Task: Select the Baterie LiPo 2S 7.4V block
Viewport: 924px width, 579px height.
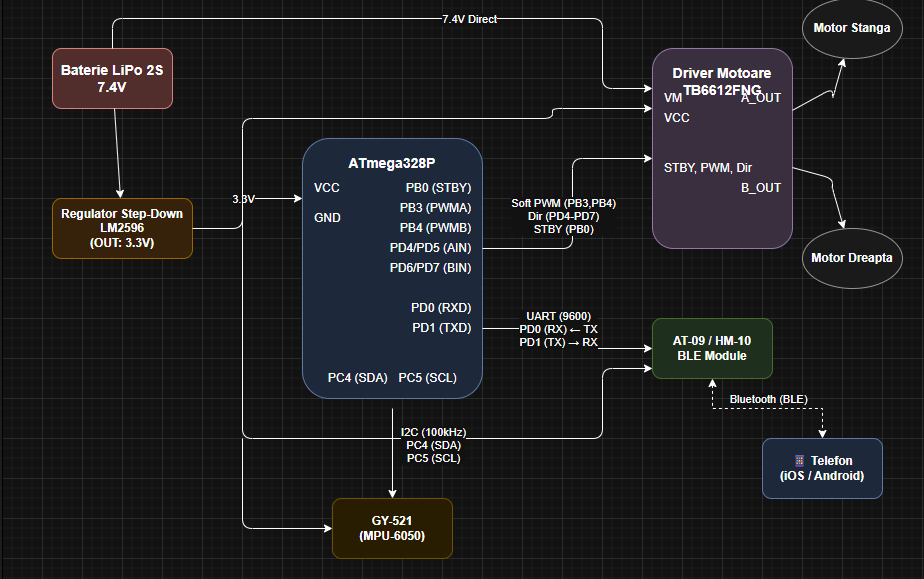Action: coord(113,78)
